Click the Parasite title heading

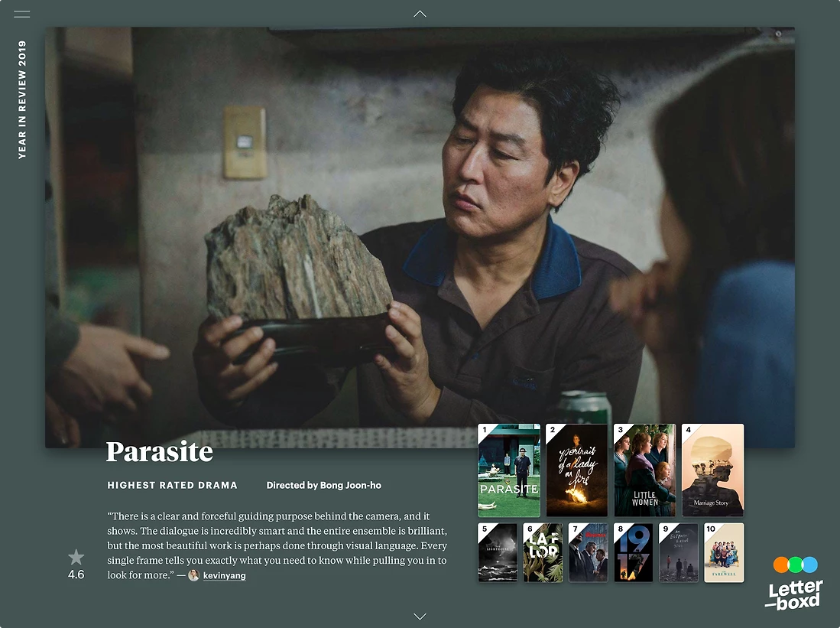pos(159,451)
